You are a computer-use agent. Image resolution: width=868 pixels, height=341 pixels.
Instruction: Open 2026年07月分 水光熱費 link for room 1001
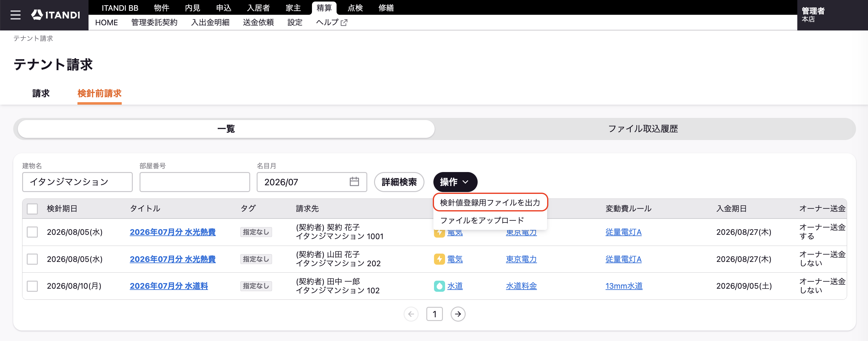[x=172, y=232]
